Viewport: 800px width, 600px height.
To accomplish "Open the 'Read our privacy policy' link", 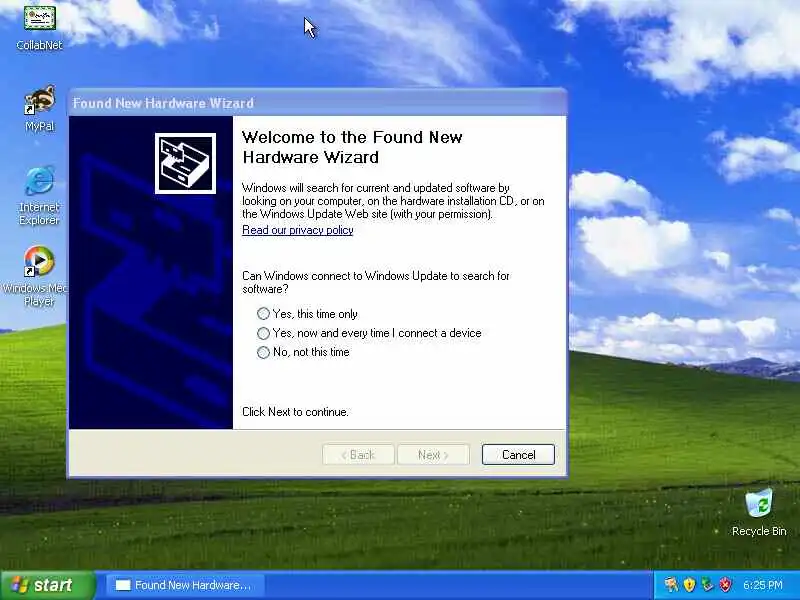I will (x=297, y=230).
